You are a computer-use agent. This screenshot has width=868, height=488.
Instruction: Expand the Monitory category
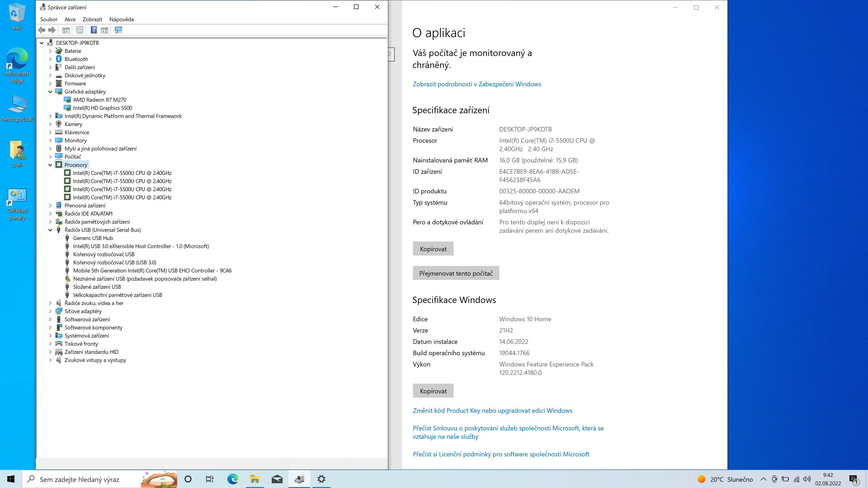[50, 141]
